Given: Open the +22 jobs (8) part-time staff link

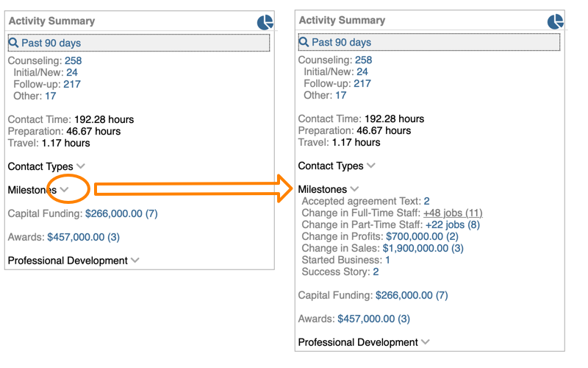Looking at the screenshot, I should 452,224.
